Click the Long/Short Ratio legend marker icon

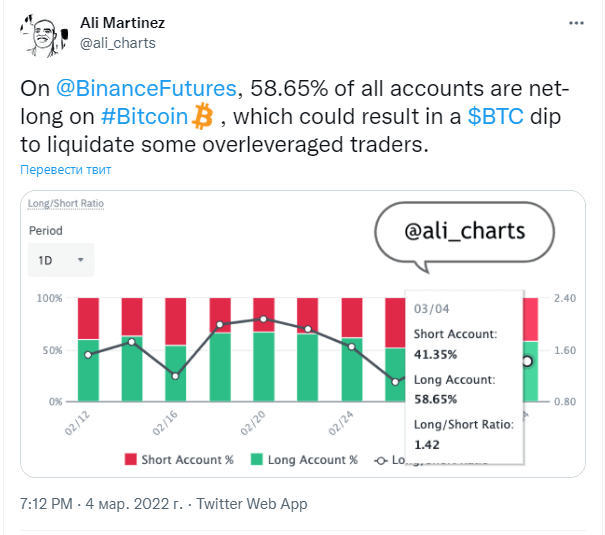381,460
